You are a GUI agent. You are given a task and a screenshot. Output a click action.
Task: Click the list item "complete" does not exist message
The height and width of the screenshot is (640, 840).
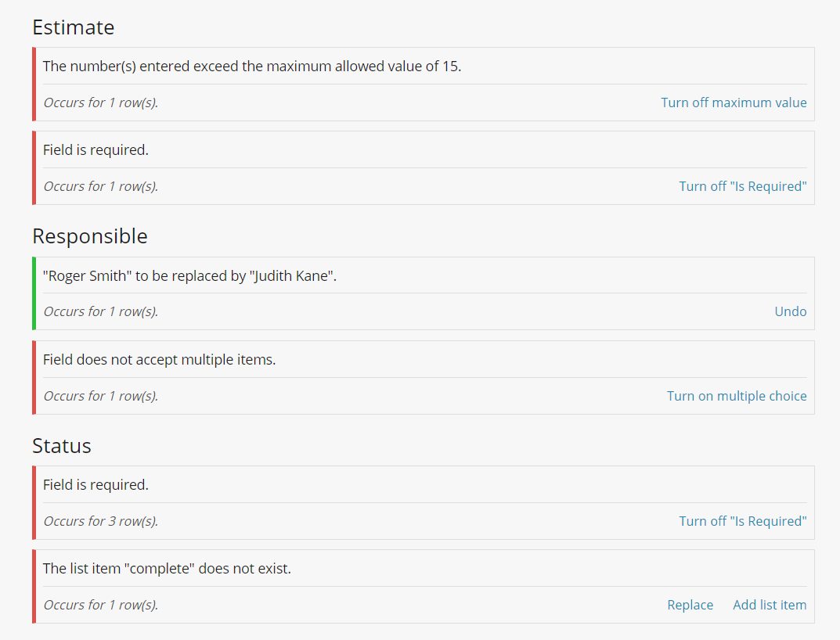click(x=167, y=569)
